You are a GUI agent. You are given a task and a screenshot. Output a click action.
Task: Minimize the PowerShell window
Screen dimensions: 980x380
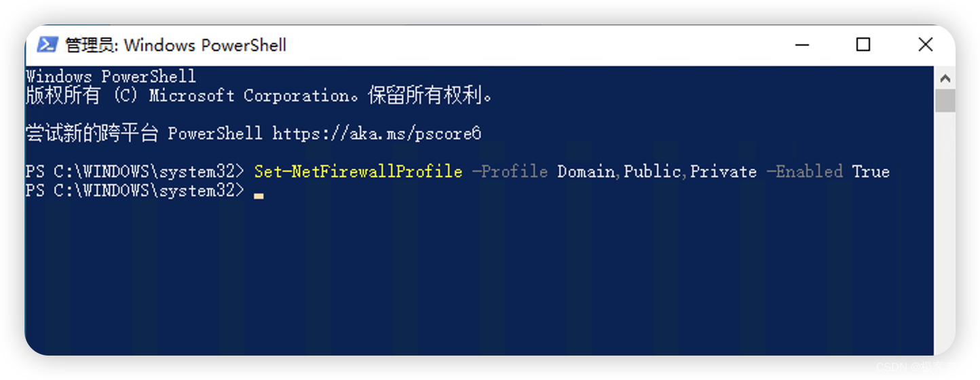pyautogui.click(x=802, y=45)
